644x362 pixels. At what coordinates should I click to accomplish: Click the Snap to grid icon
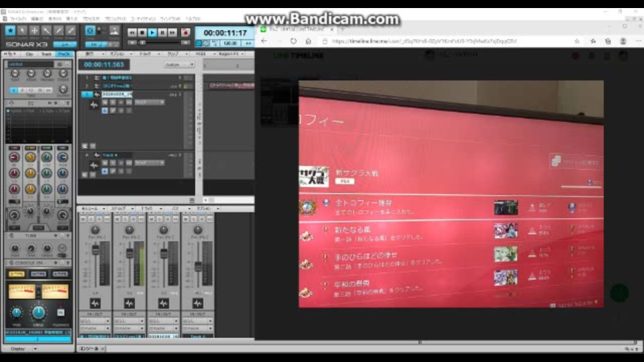click(90, 30)
